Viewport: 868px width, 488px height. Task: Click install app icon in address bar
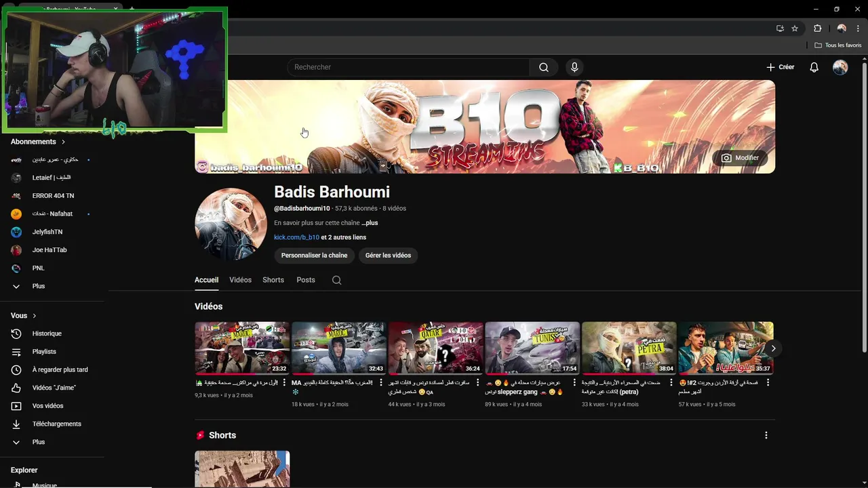(x=780, y=28)
